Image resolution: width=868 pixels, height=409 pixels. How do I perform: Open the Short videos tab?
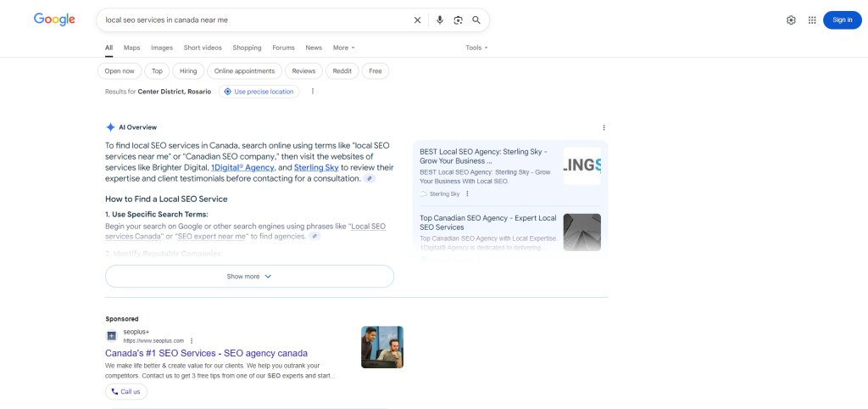tap(203, 48)
